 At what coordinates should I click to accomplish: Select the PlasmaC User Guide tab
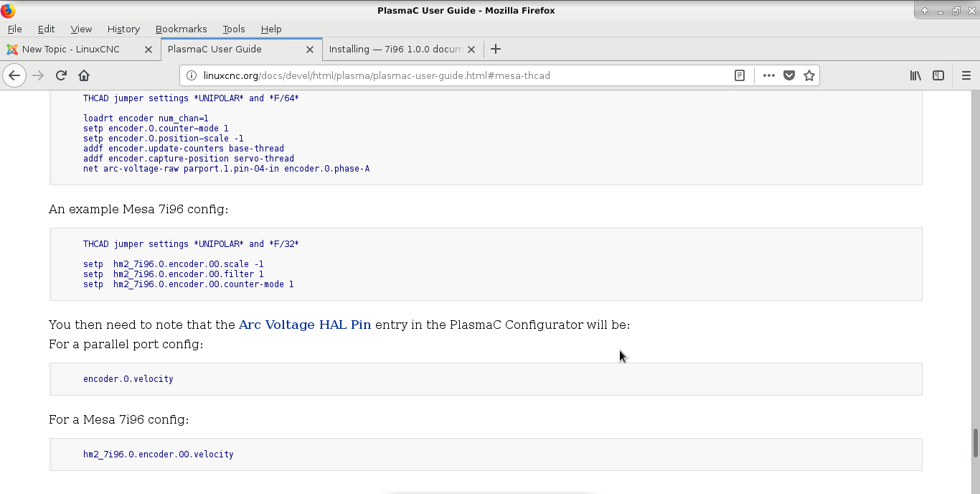click(242, 50)
